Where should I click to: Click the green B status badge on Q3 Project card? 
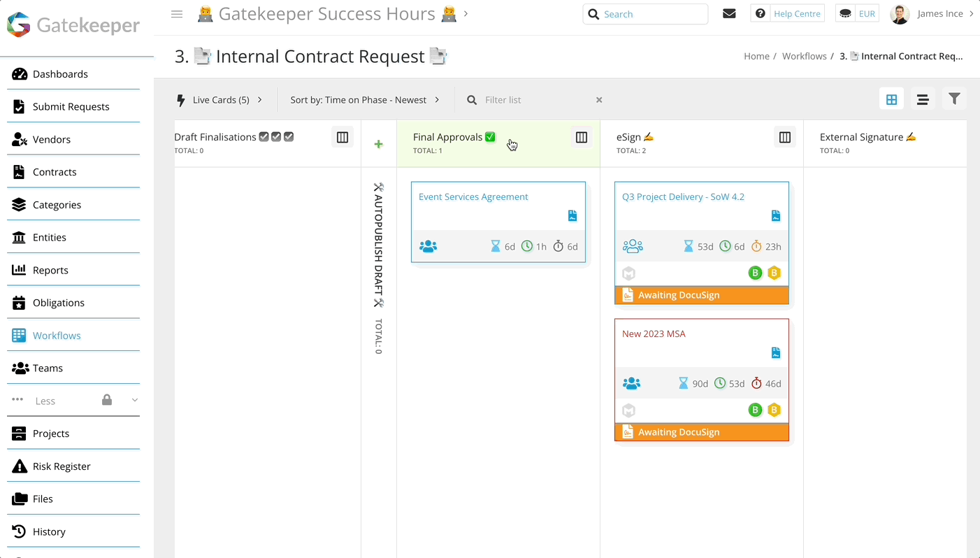pyautogui.click(x=755, y=273)
